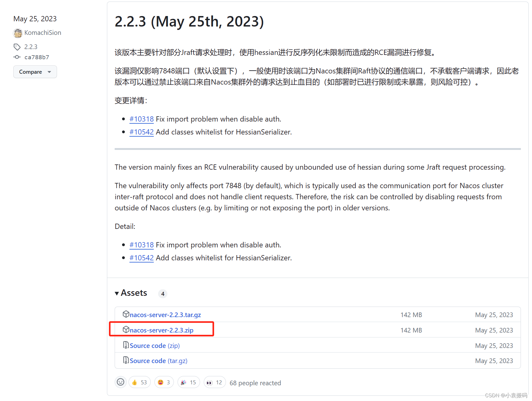This screenshot has height=401, width=532.
Task: Open the Compare dropdown
Action: click(x=35, y=72)
